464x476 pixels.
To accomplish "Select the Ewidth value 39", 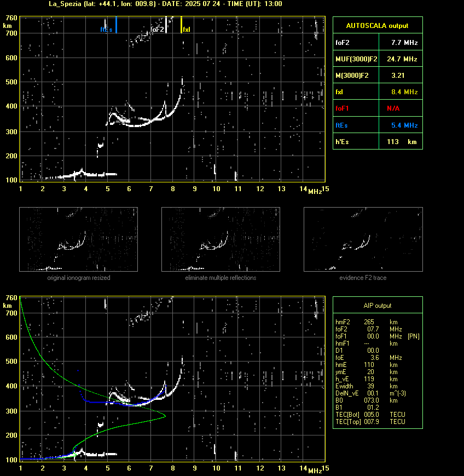I will (370, 386).
